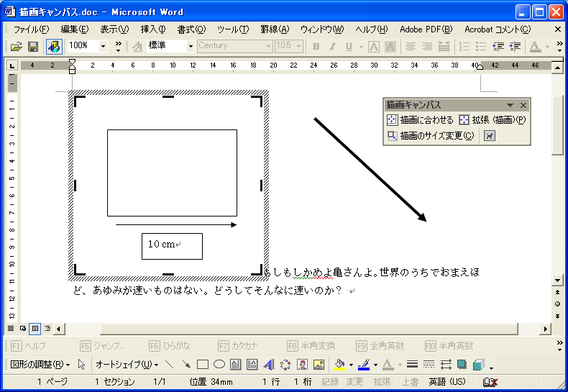Open 図形の調整(R) draw menu

coord(40,365)
